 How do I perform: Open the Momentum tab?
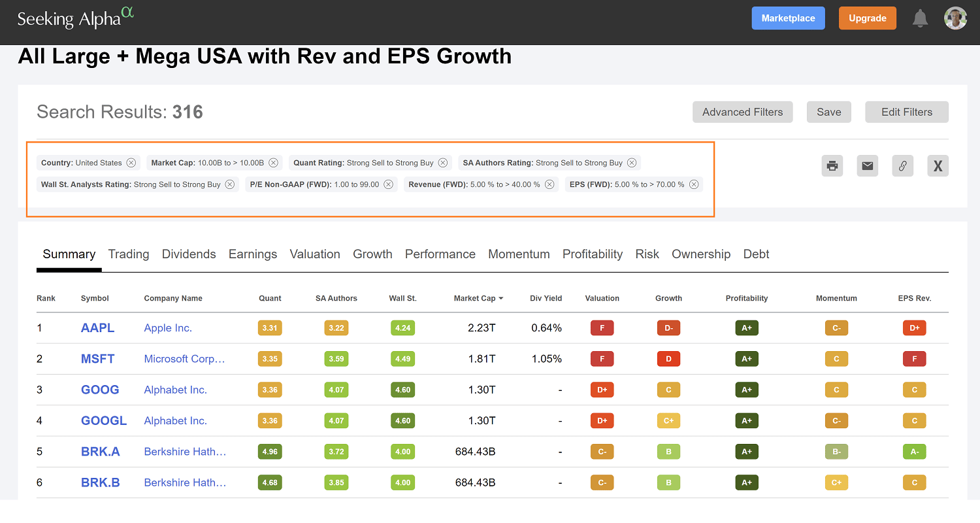click(519, 254)
